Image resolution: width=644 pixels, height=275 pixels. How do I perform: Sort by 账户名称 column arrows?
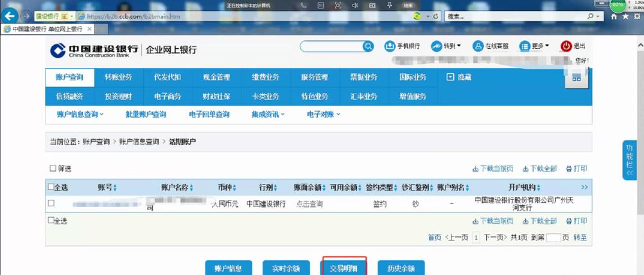click(x=191, y=188)
